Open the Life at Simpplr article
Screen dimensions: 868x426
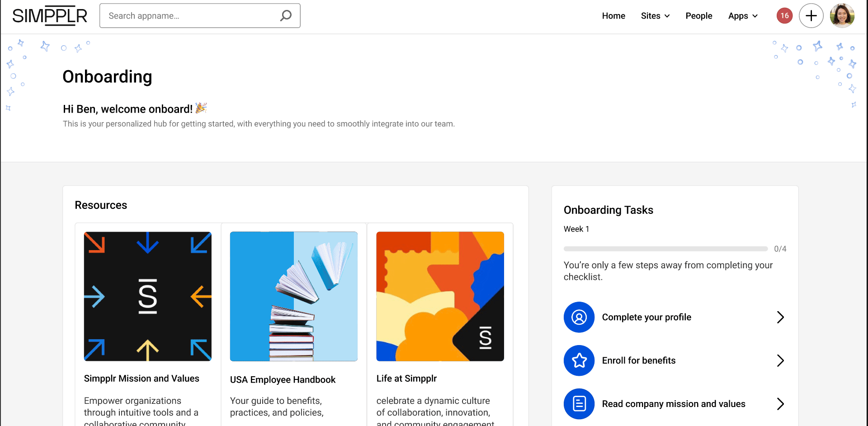point(406,378)
